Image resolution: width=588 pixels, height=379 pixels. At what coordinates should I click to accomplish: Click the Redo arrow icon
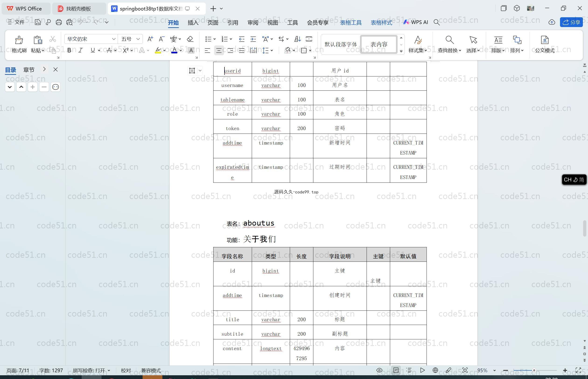coord(96,22)
